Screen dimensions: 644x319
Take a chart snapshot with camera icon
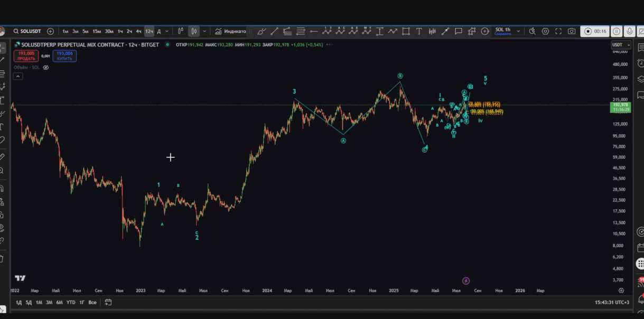[572, 31]
